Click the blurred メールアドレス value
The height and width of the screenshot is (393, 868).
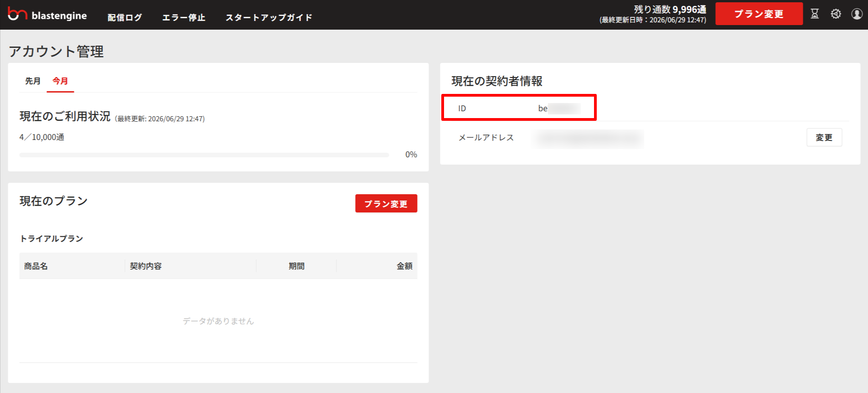[589, 139]
